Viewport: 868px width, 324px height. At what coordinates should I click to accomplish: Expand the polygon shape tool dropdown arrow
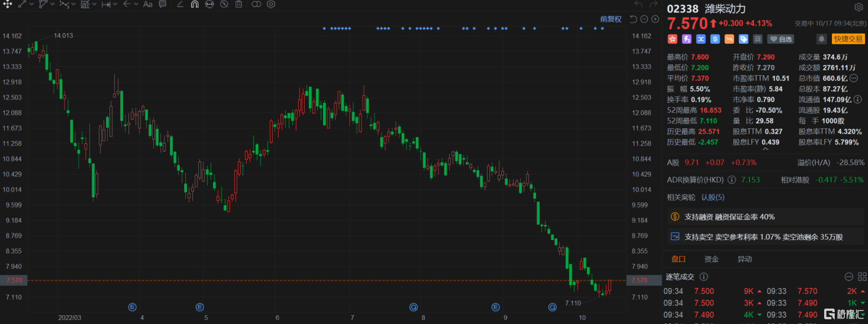(53, 5)
